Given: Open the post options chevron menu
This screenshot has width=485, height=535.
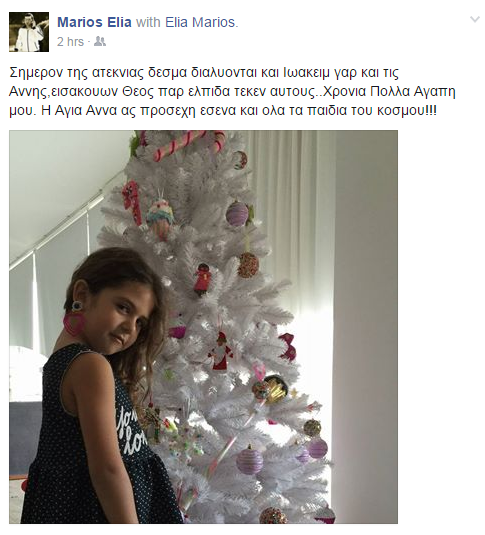Looking at the screenshot, I should (475, 19).
